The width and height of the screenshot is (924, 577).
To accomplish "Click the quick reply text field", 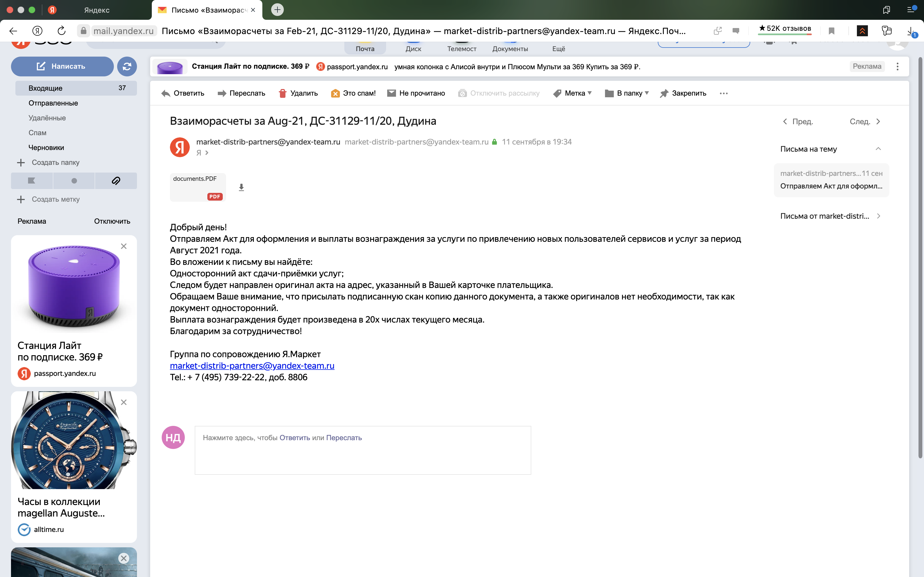I will 363,450.
